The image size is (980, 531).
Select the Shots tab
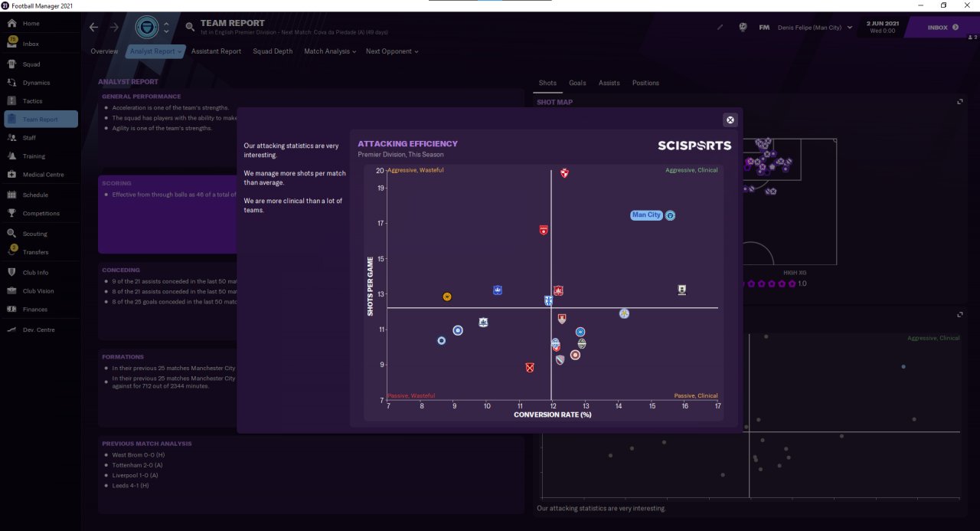[547, 83]
